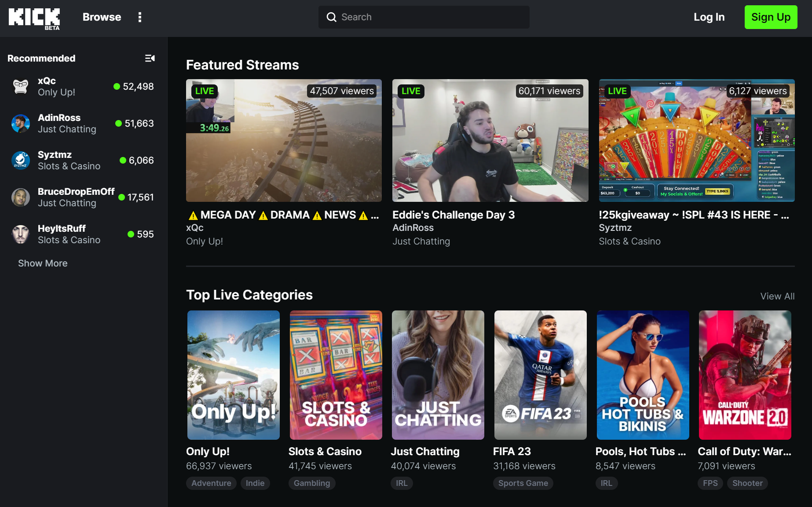Click BruceDropEmOff's avatar

pyautogui.click(x=20, y=197)
